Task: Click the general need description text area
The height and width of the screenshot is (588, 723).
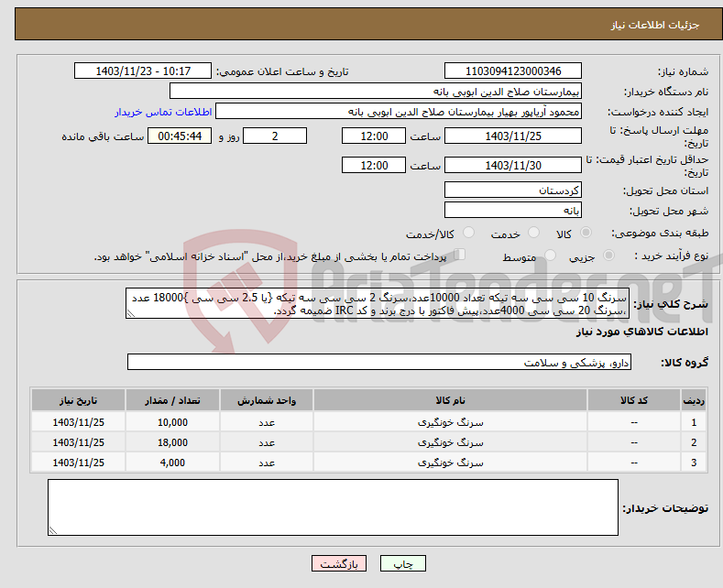Action: [x=378, y=304]
